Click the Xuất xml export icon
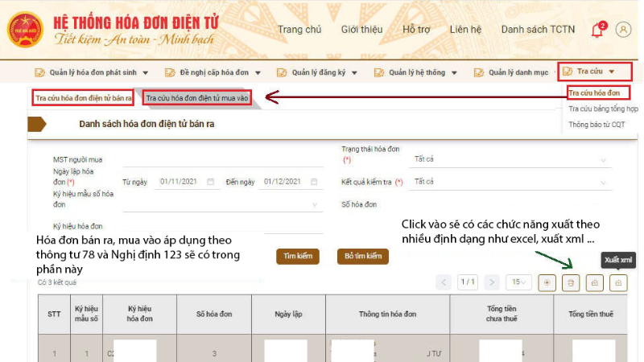The height and width of the screenshot is (362, 644). click(618, 282)
